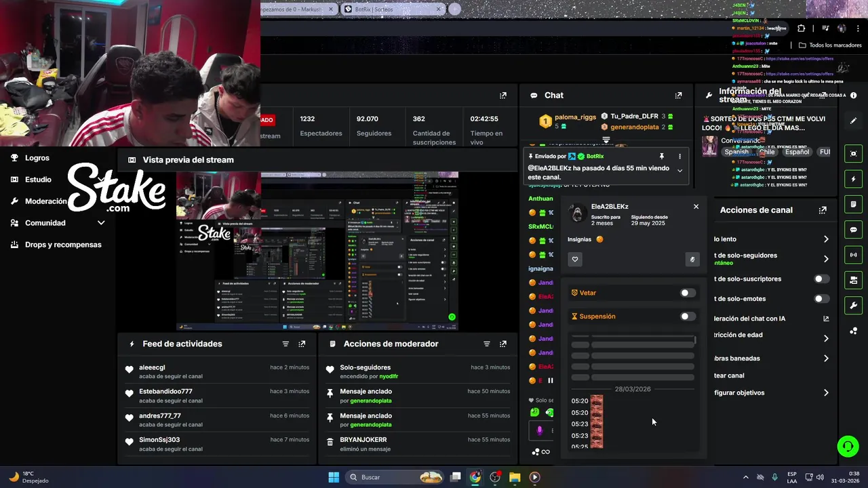The image size is (868, 488).
Task: Switch to the 'empezamos de 0' browser tab
Action: 298,9
